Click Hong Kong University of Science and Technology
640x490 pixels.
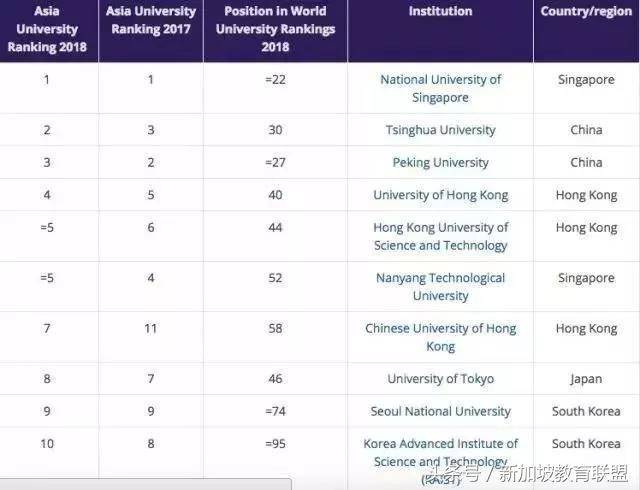point(440,236)
